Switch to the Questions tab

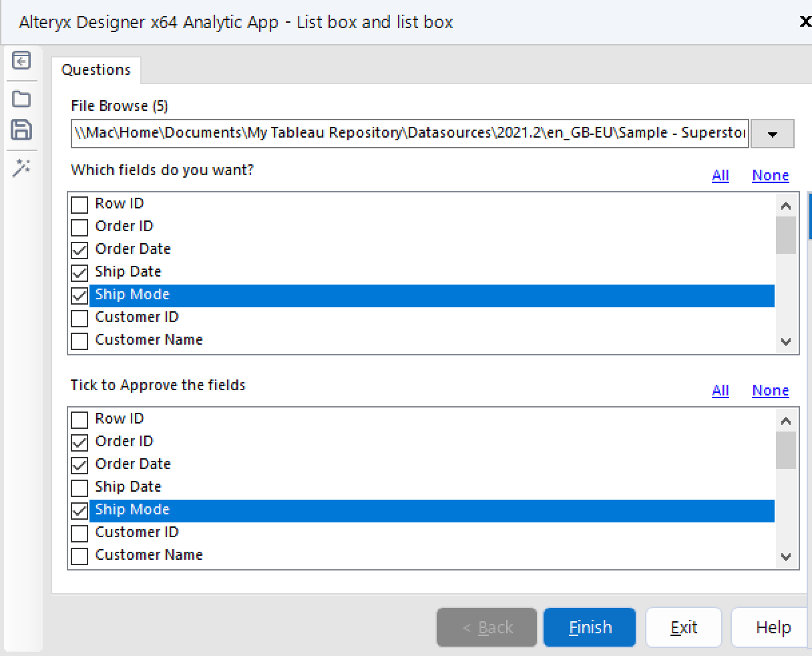coord(95,70)
